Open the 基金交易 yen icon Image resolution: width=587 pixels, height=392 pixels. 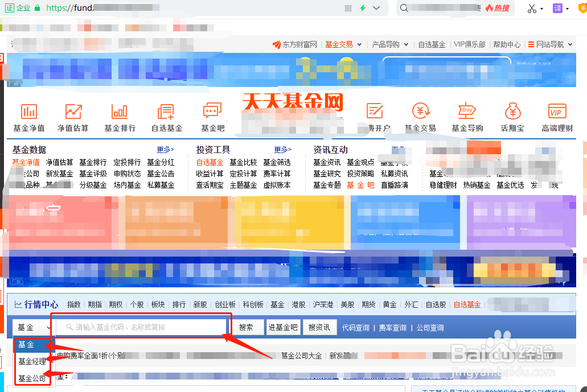(421, 111)
